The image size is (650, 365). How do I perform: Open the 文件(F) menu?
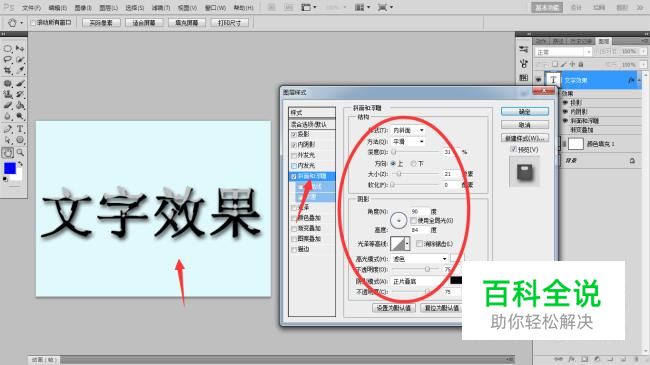coord(31,7)
